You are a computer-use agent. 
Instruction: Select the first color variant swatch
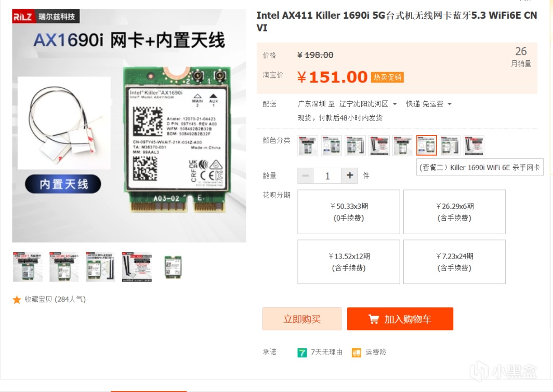click(308, 145)
